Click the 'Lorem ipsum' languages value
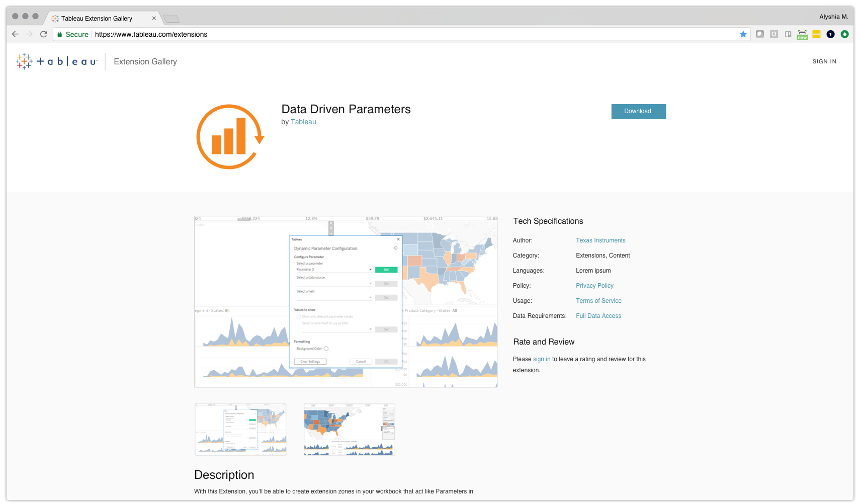860x504 pixels. coord(593,271)
